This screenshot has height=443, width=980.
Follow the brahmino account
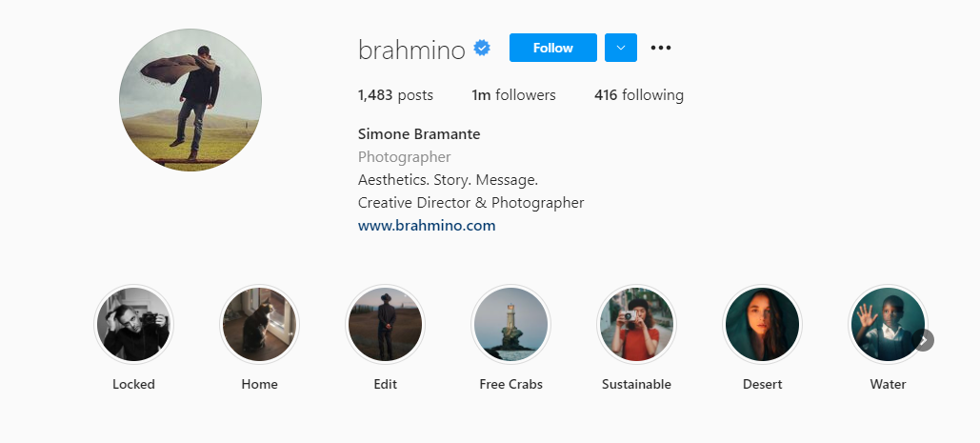553,48
